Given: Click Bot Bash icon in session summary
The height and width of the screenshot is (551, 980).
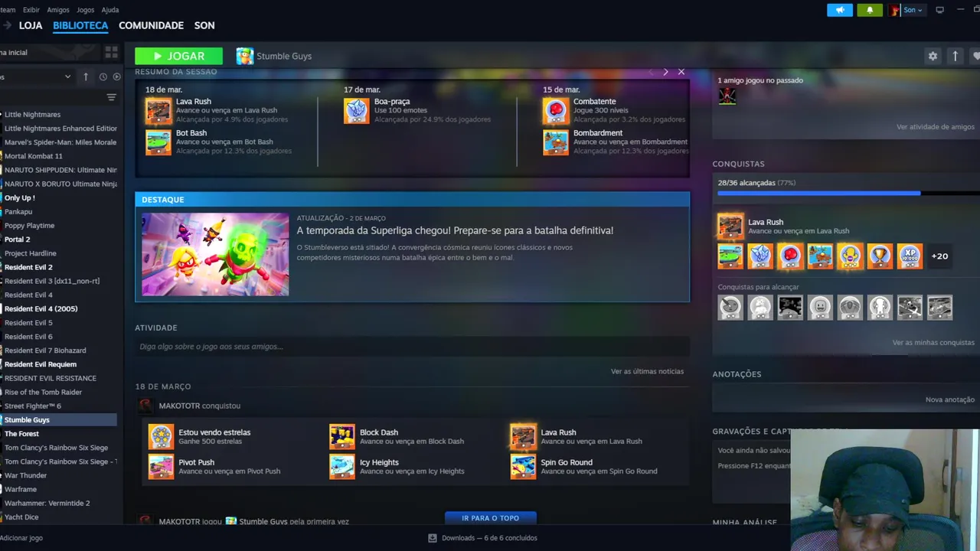Looking at the screenshot, I should [158, 142].
